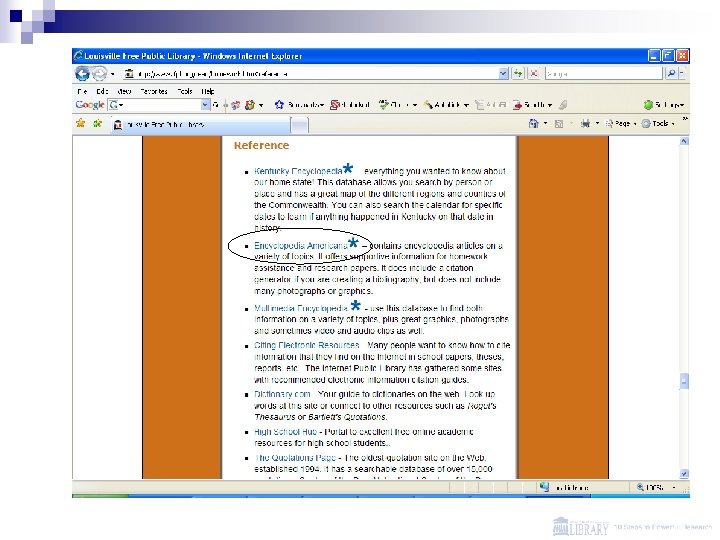Screen dimensions: 720x540
Task: Open the Kentucky Encyclopedia link
Action: pos(298,171)
